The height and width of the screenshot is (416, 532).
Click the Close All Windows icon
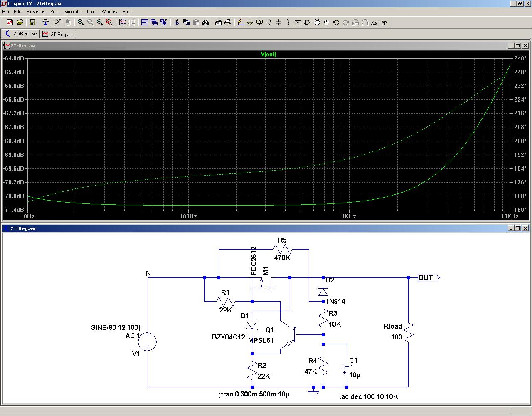tap(164, 22)
